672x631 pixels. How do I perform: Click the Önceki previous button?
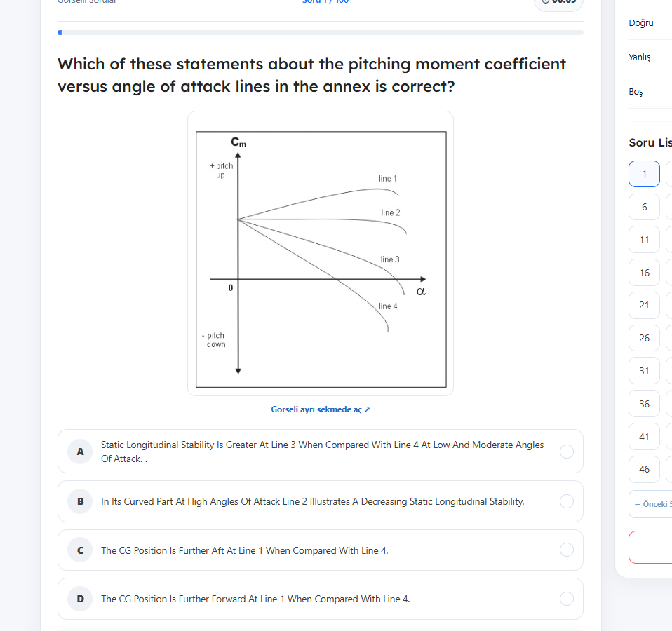coord(650,504)
